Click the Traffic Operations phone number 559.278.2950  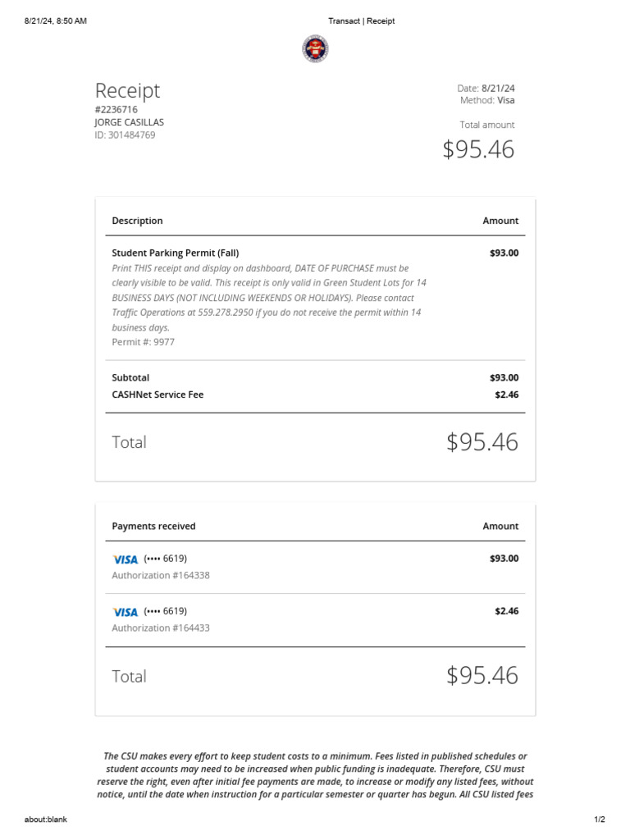coord(226,313)
